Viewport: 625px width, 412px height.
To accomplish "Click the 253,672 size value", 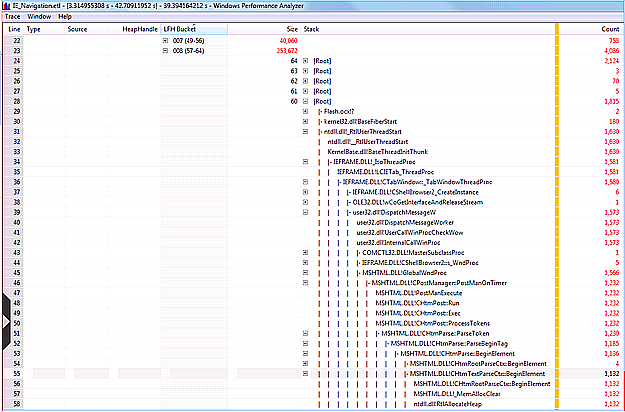I will tap(287, 51).
